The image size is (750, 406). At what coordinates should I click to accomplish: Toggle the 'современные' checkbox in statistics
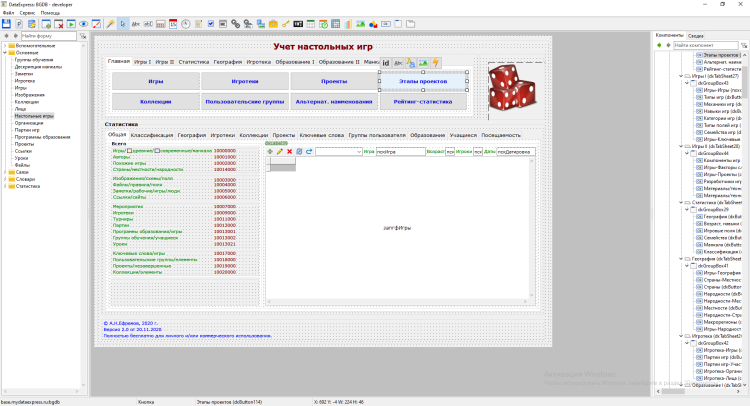[157, 151]
